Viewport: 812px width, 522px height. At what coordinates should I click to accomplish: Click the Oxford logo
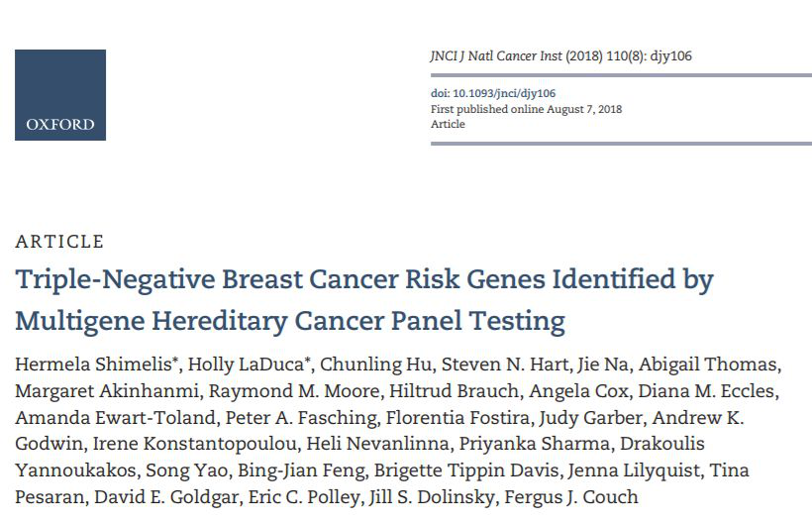pos(60,95)
